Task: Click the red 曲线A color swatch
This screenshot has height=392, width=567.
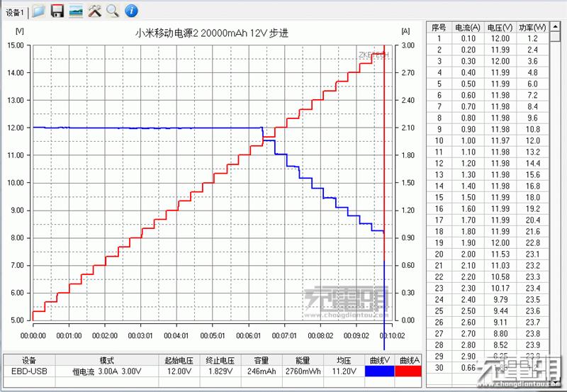Action: coord(408,371)
